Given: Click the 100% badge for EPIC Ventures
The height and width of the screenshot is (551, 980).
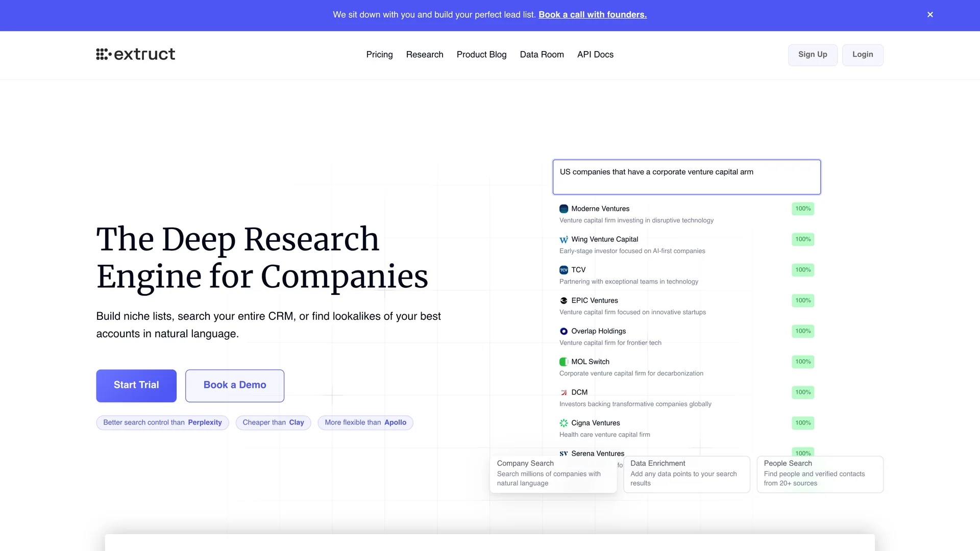Looking at the screenshot, I should [x=803, y=300].
